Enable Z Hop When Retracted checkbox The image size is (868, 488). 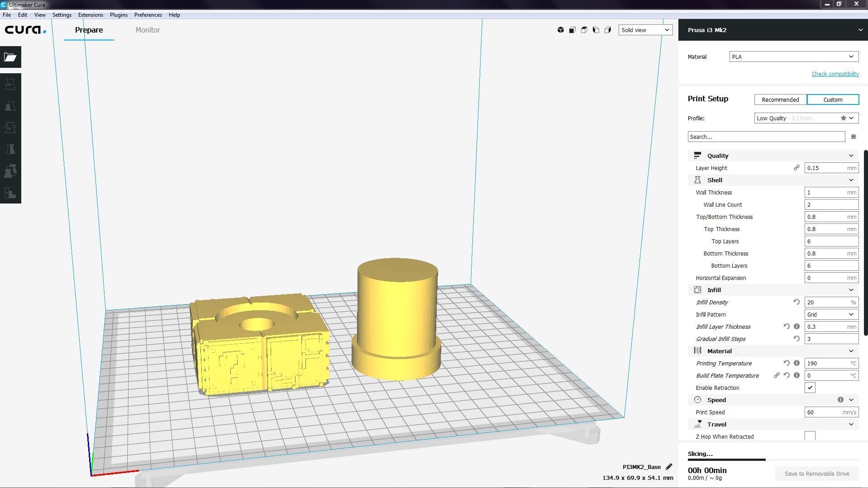810,436
